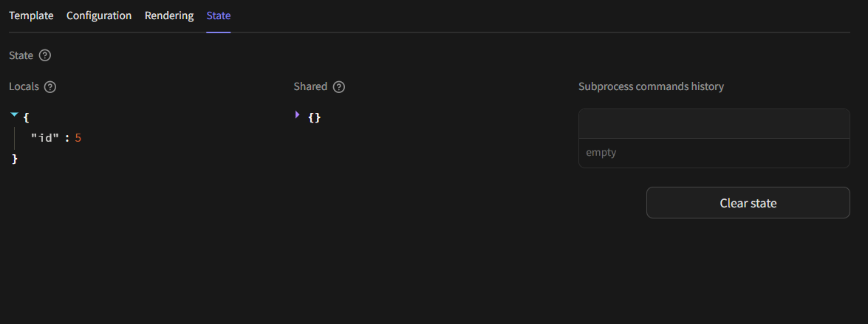Click the Locals section label

click(24, 86)
